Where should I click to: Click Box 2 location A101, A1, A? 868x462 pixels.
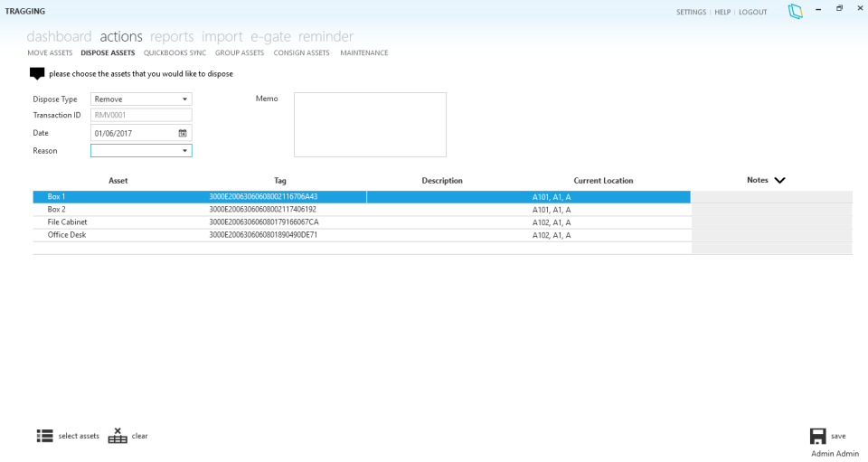pos(552,210)
